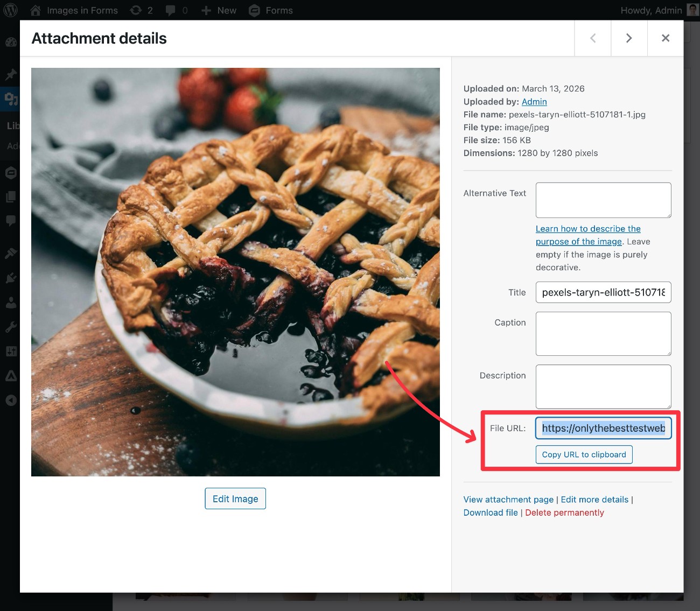This screenshot has height=611, width=700.
Task: Click the WordPress logo icon
Action: pos(10,10)
